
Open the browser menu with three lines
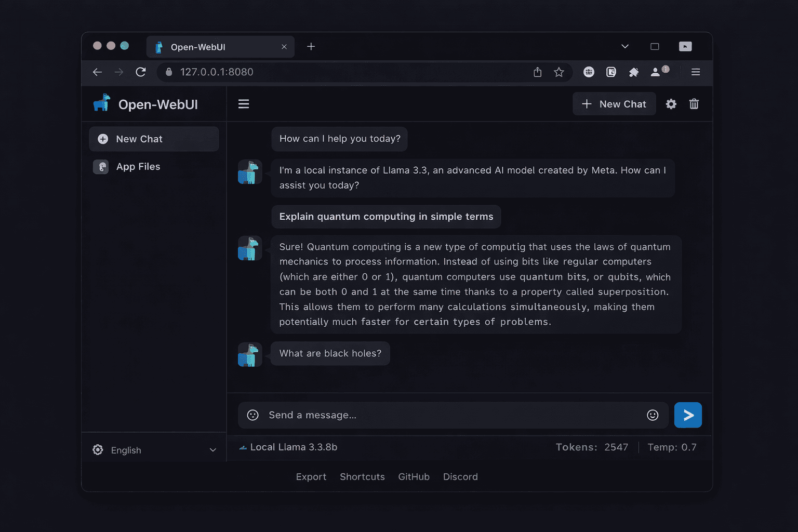click(696, 72)
